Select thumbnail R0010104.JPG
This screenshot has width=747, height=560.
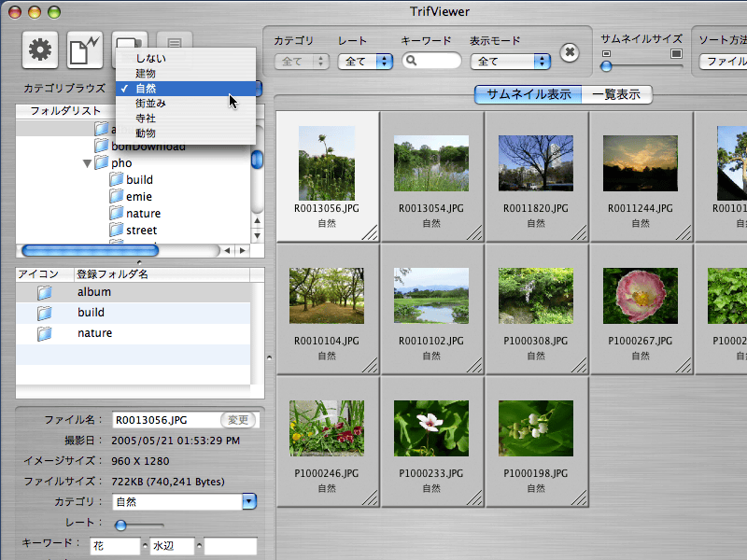coord(328,310)
